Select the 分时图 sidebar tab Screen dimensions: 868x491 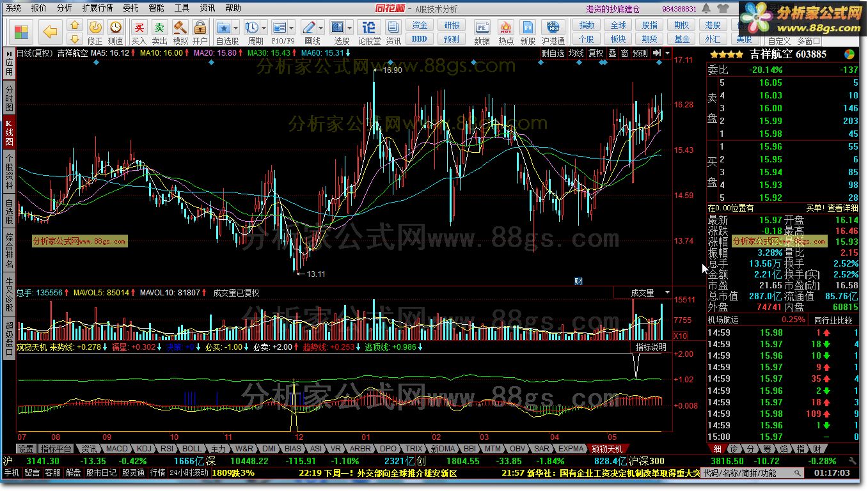click(9, 97)
